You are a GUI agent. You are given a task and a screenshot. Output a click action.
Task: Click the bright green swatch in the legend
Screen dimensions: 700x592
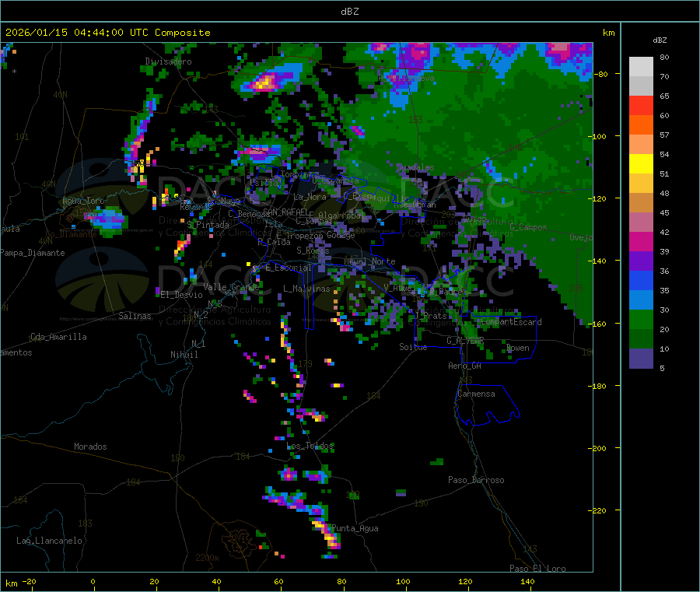(x=641, y=319)
